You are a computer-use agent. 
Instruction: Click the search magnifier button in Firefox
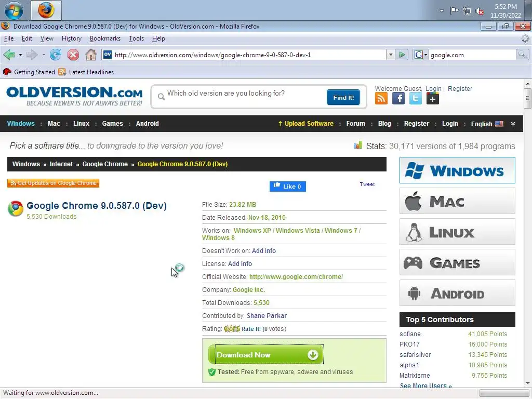[522, 55]
